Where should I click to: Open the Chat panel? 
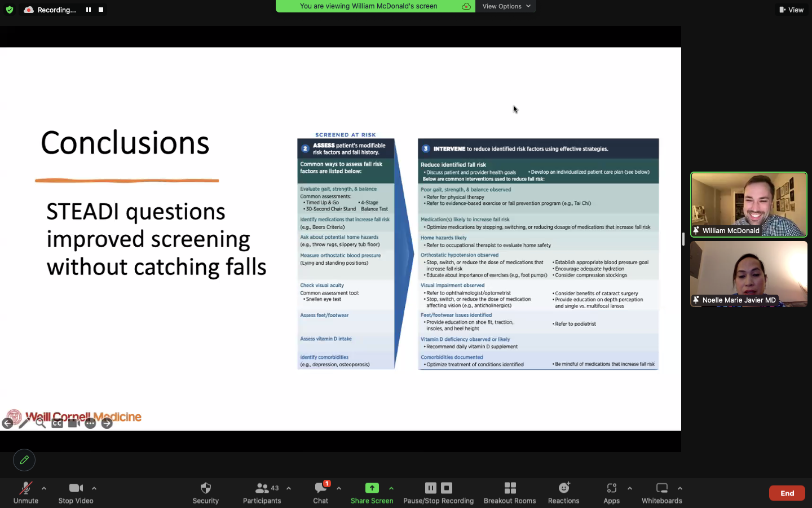(x=321, y=493)
